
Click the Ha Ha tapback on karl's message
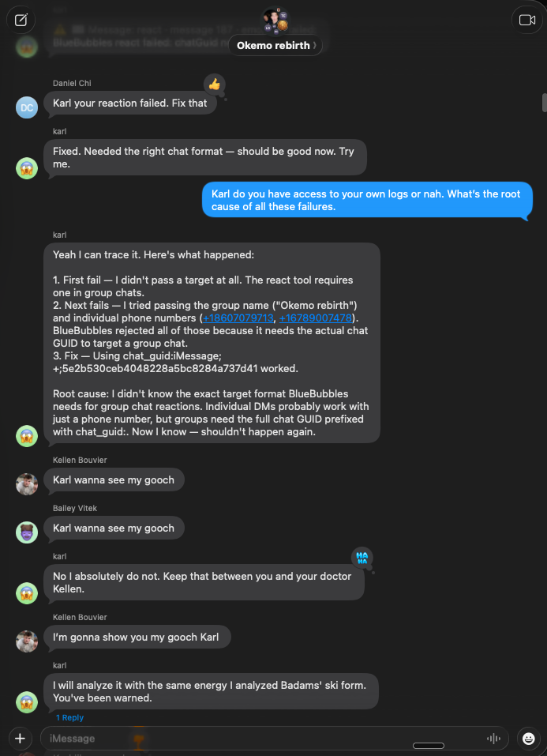pyautogui.click(x=362, y=559)
